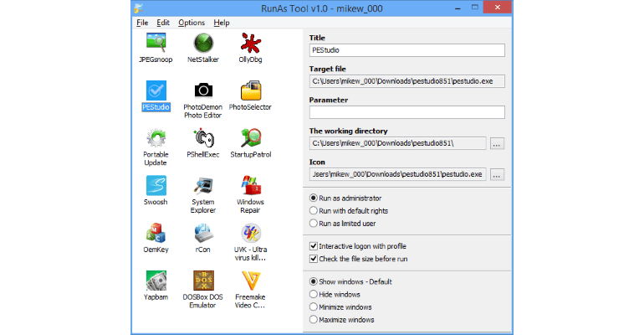Browse for an icon file
This screenshot has height=335, width=644.
click(x=497, y=174)
